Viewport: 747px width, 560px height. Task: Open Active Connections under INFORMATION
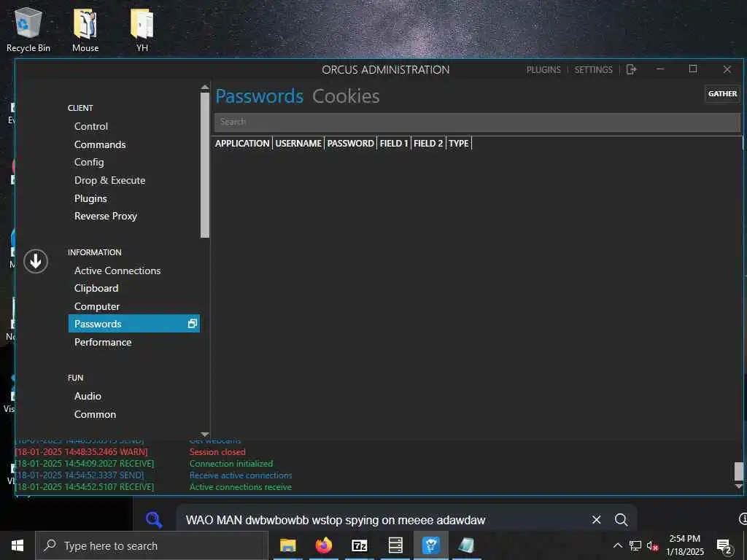tap(117, 271)
